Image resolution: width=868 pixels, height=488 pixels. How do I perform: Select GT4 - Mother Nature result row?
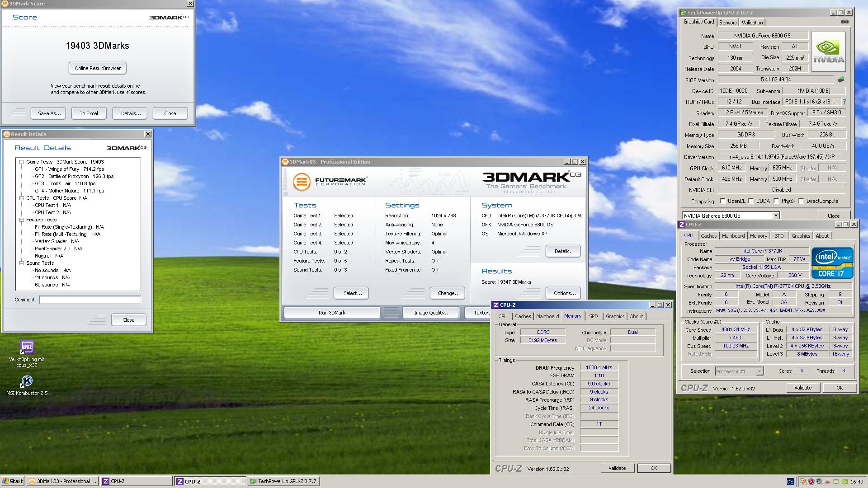click(x=69, y=191)
